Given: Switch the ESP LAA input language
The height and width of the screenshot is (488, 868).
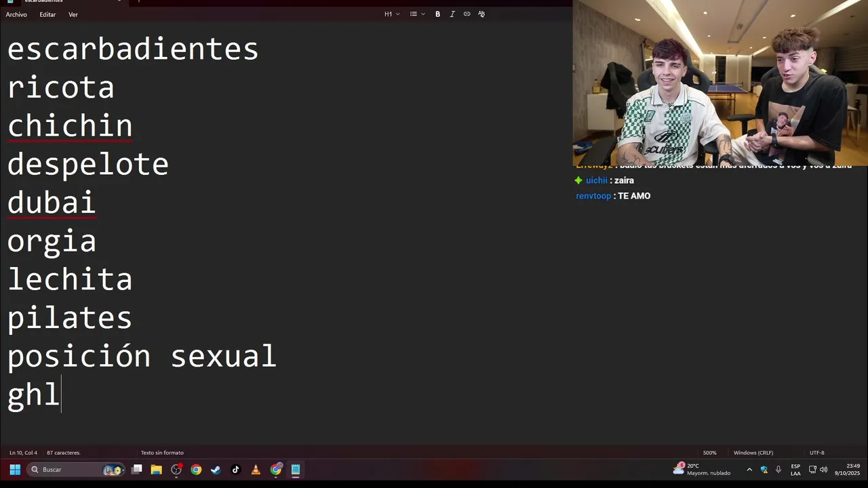Looking at the screenshot, I should tap(795, 470).
